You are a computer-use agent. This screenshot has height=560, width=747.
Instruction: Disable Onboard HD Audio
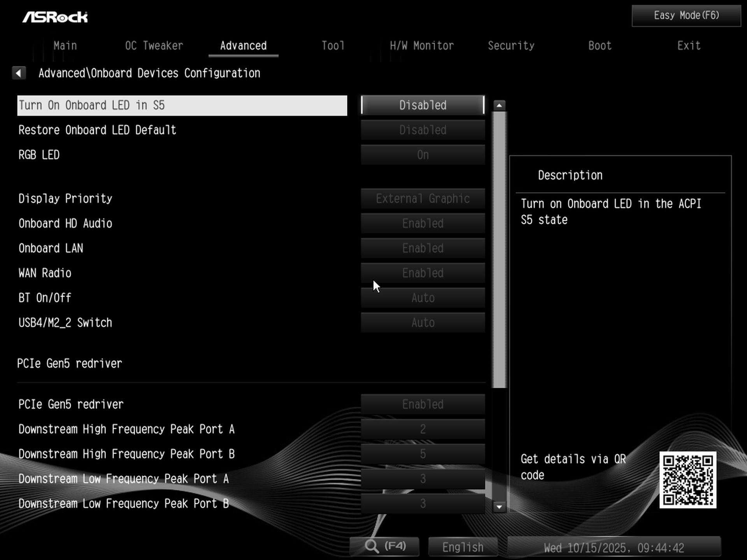(x=422, y=224)
